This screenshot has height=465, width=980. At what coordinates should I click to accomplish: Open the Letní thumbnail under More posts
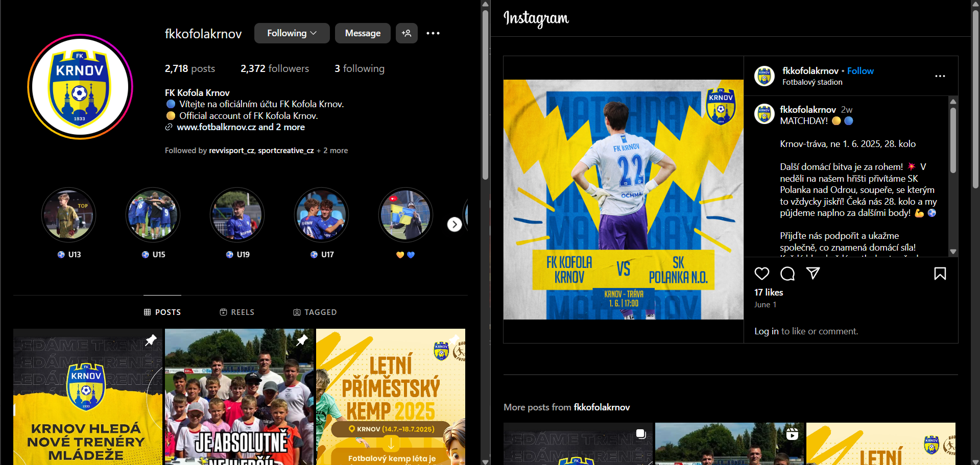coord(881,444)
